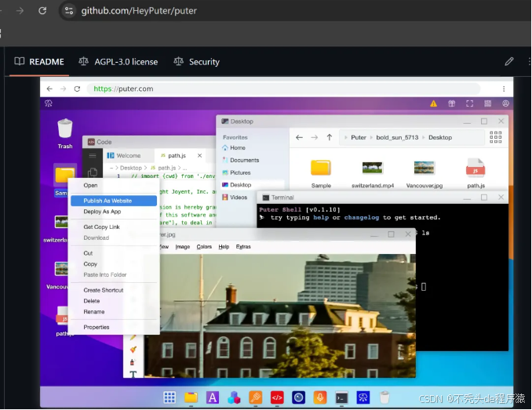
Task: Select Vancouver.jpg in the Desktop window
Action: 425,173
